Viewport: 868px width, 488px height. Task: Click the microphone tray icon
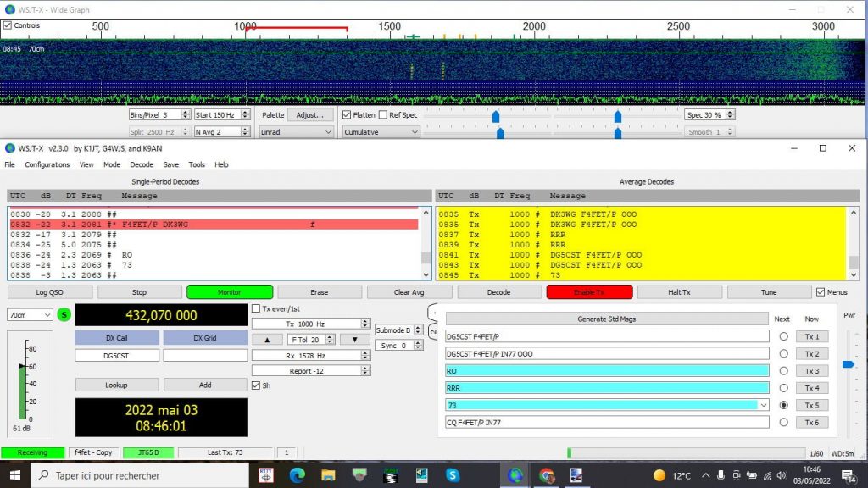pos(721,475)
